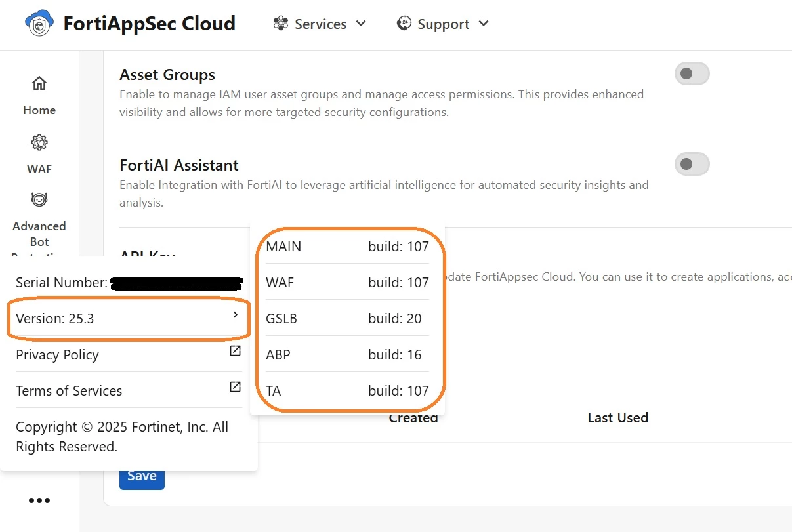Open the Privacy Policy entry
Screen dimensions: 792x532
point(129,354)
